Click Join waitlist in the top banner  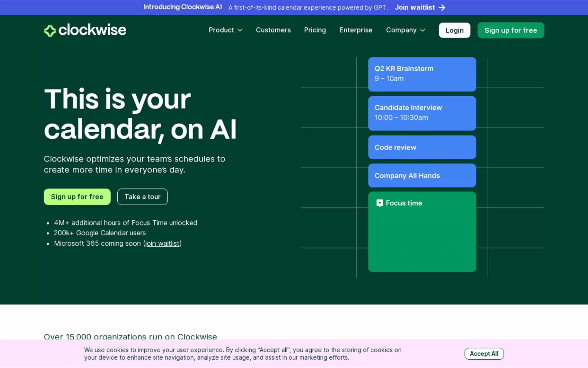(x=415, y=8)
